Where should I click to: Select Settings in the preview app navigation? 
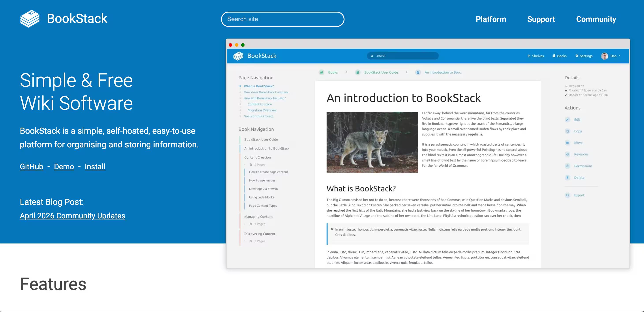tap(584, 56)
